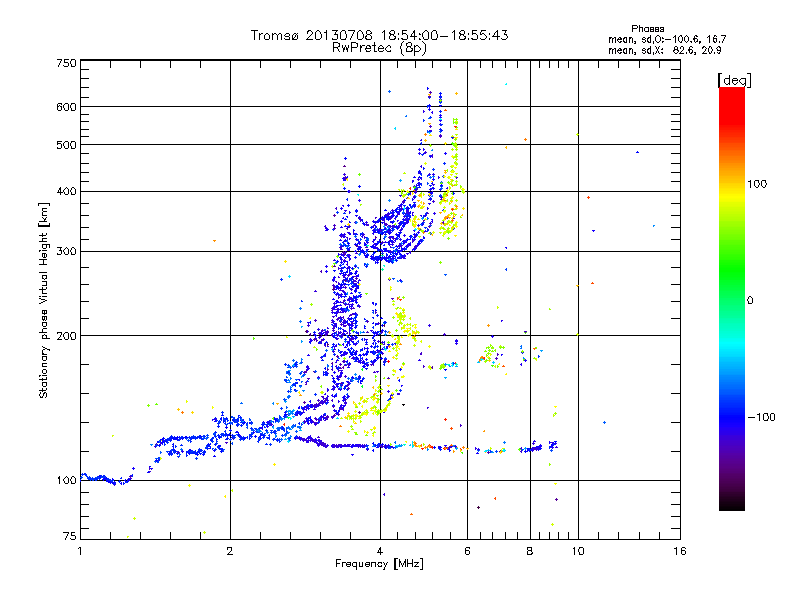This screenshot has height=600, width=800.
Task: Click the colorbar '-100' tick label
Action: click(x=761, y=417)
